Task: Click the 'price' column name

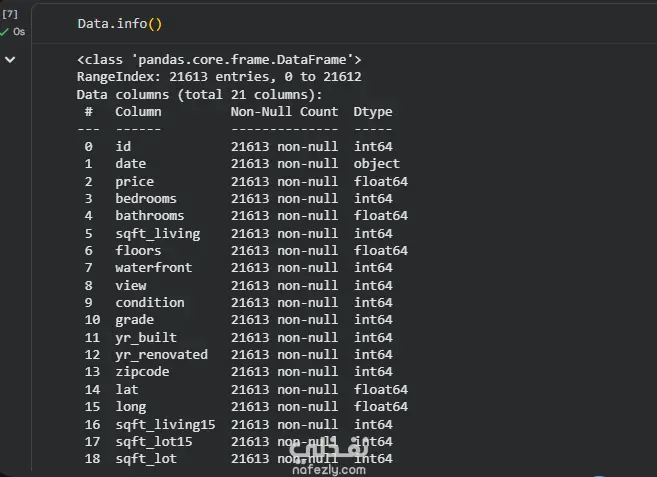Action: tap(134, 181)
